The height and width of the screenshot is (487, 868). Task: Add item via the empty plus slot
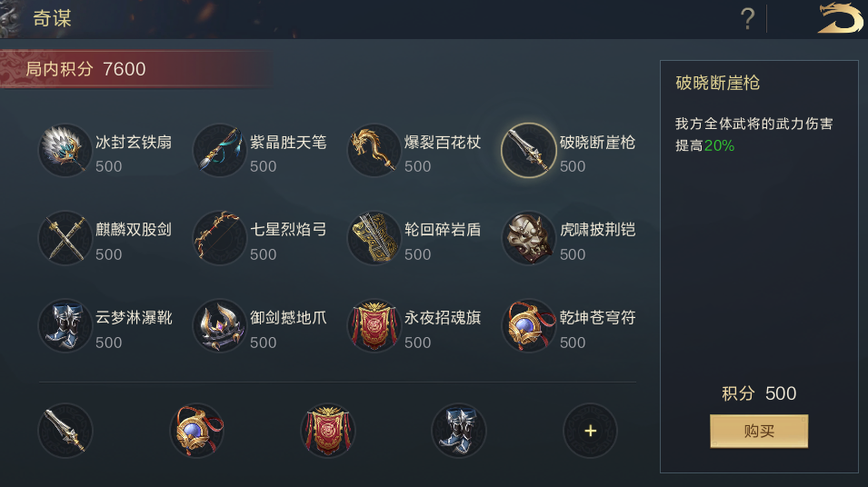point(590,431)
